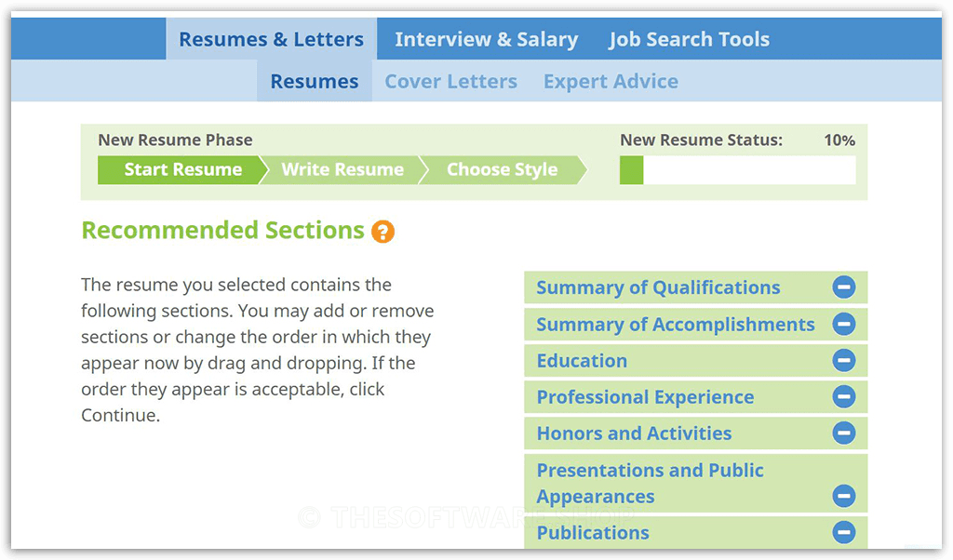
Task: Open the Job Search Tools tab
Action: [690, 39]
